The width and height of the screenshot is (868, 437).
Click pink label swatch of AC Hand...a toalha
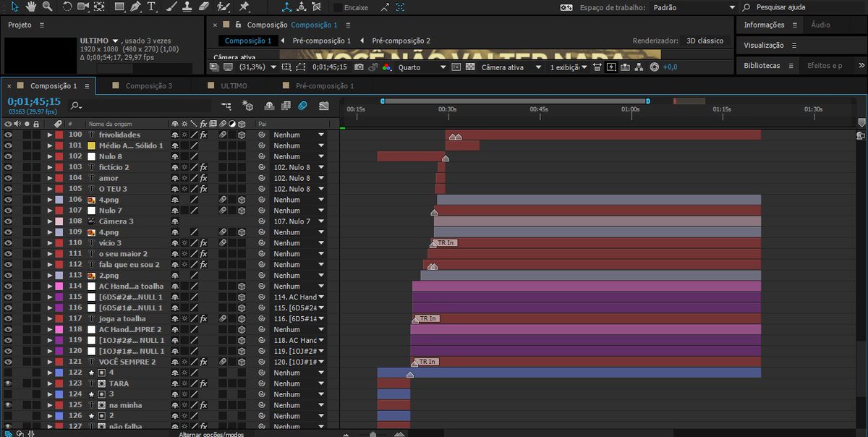pyautogui.click(x=59, y=287)
